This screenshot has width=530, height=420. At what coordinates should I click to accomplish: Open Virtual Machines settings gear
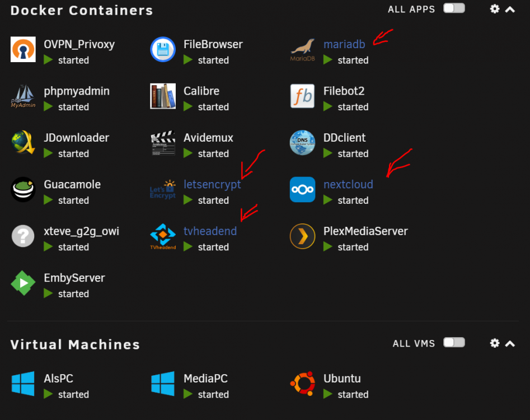click(495, 343)
